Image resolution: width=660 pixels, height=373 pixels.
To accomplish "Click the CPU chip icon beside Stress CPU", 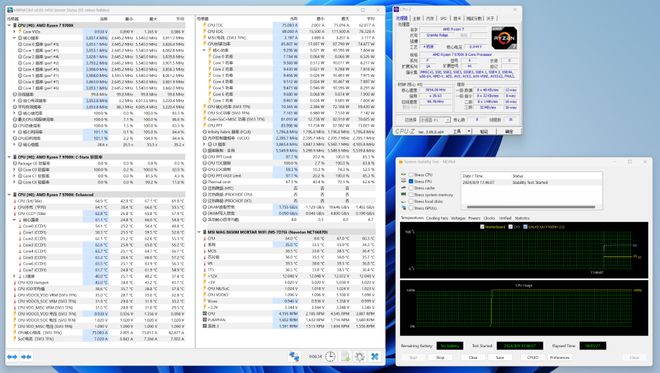I will pyautogui.click(x=404, y=174).
